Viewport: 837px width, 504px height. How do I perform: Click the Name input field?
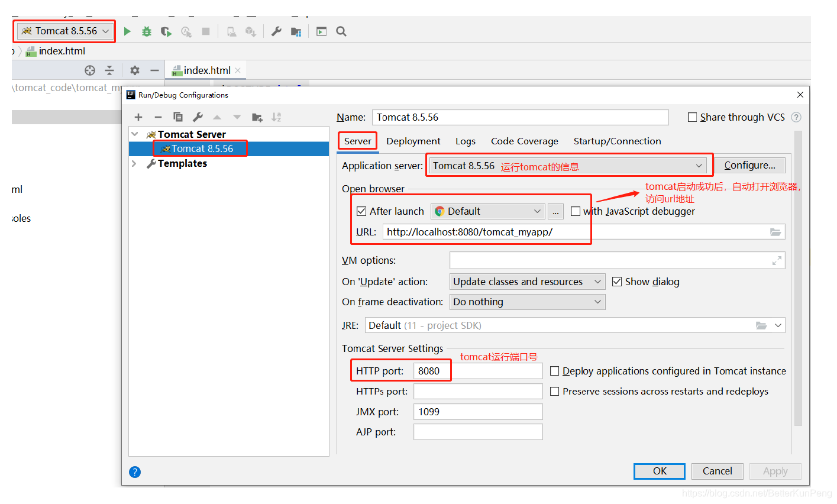(x=521, y=117)
